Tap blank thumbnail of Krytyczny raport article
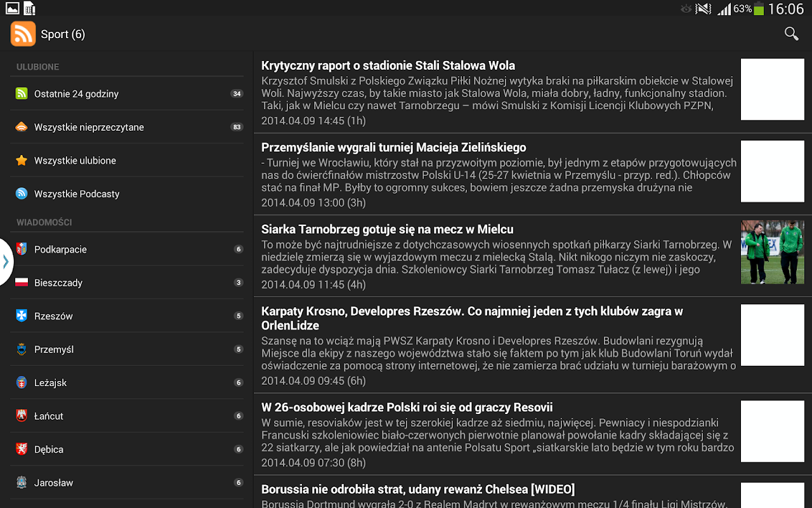 772,90
